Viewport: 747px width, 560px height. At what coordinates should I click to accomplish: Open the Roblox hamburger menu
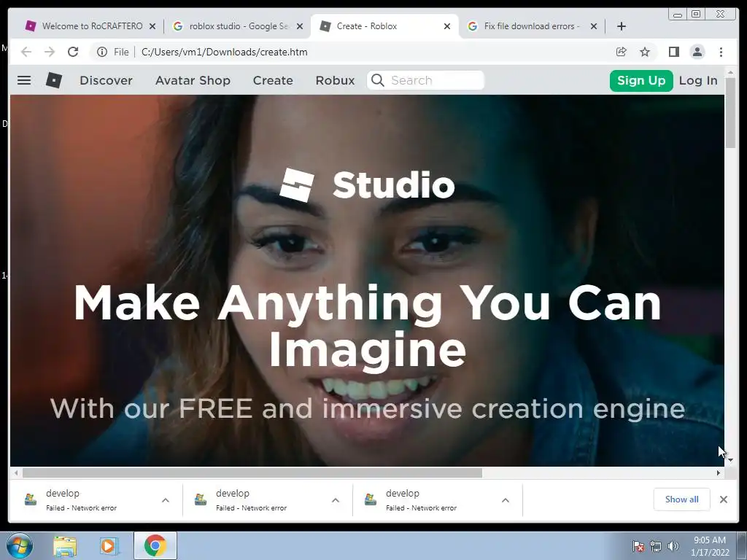click(24, 80)
